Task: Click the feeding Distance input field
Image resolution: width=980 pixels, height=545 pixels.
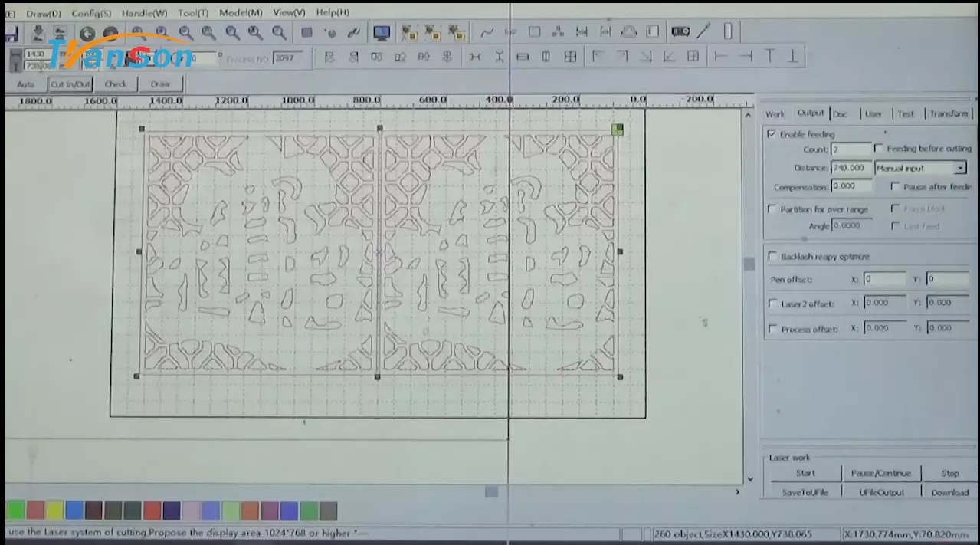Action: (851, 168)
